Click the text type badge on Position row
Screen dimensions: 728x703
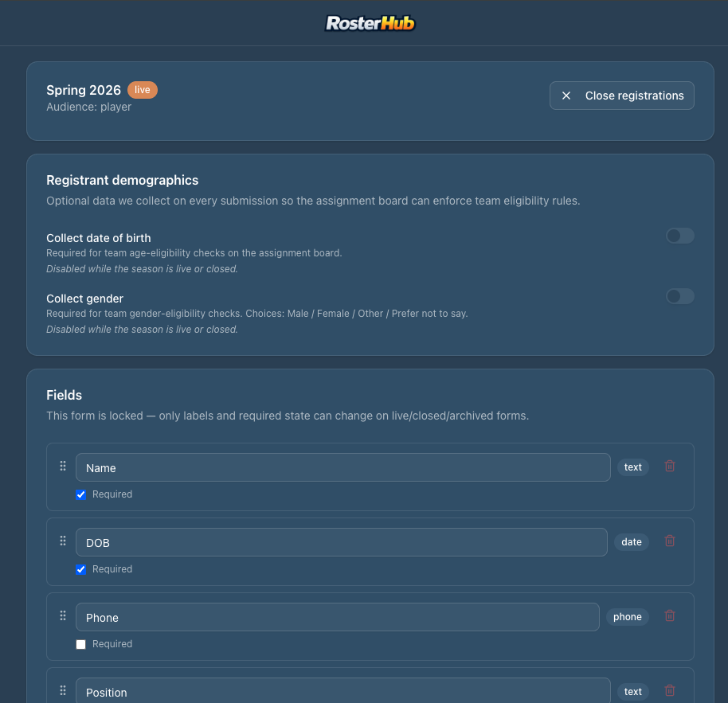click(x=633, y=691)
